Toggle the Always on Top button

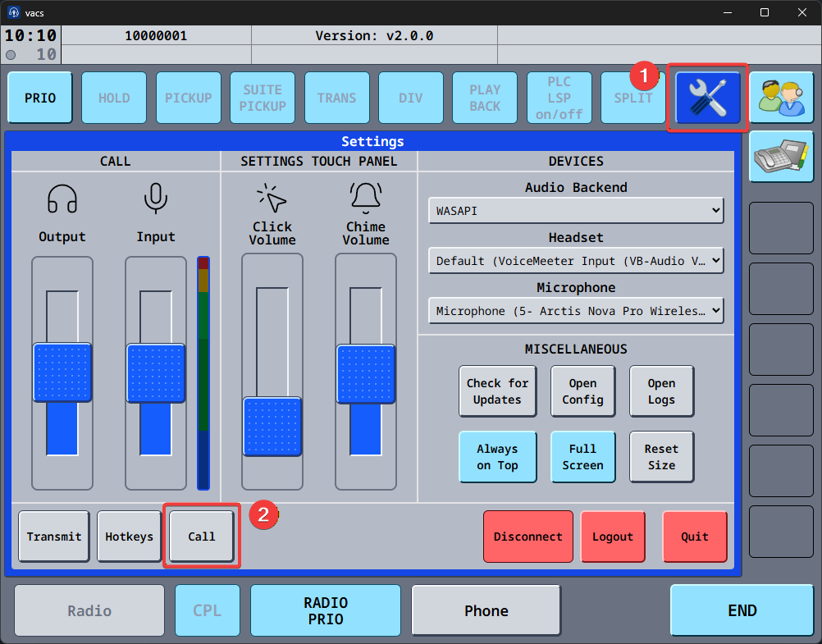497,457
